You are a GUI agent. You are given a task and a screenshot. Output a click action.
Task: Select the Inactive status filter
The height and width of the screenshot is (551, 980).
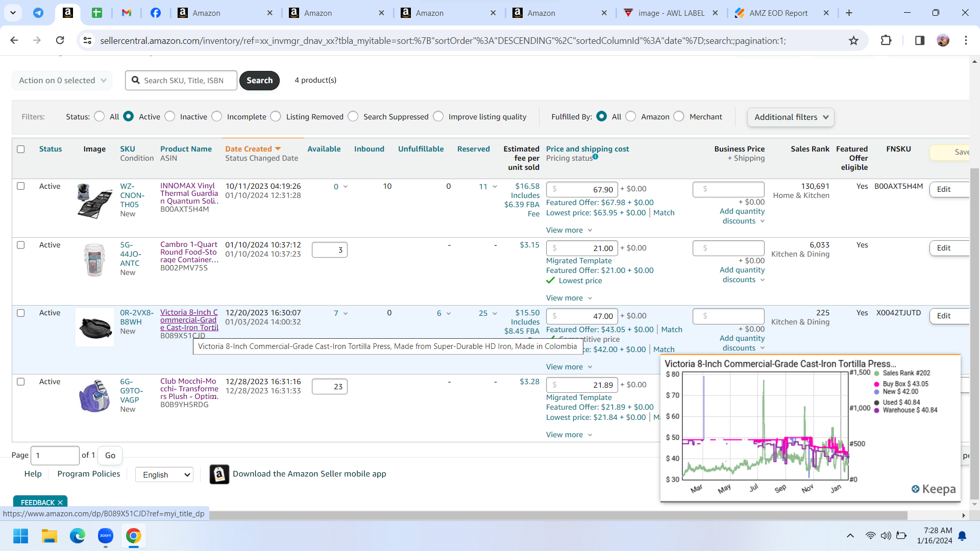[x=170, y=116]
